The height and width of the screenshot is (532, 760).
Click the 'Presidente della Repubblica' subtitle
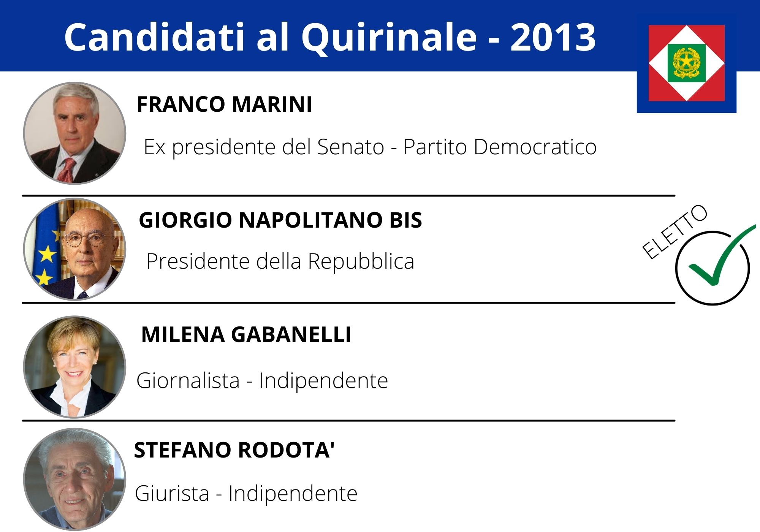(280, 261)
